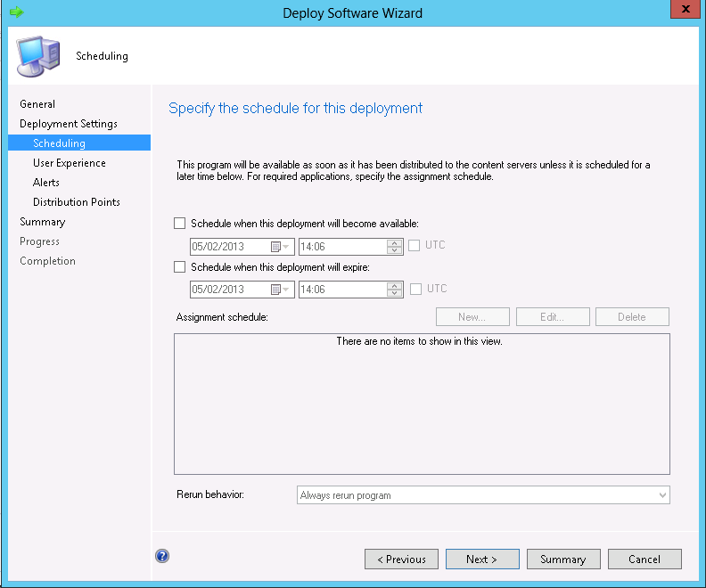706x588 pixels.
Task: Click the New... assignment schedule button
Action: (x=472, y=317)
